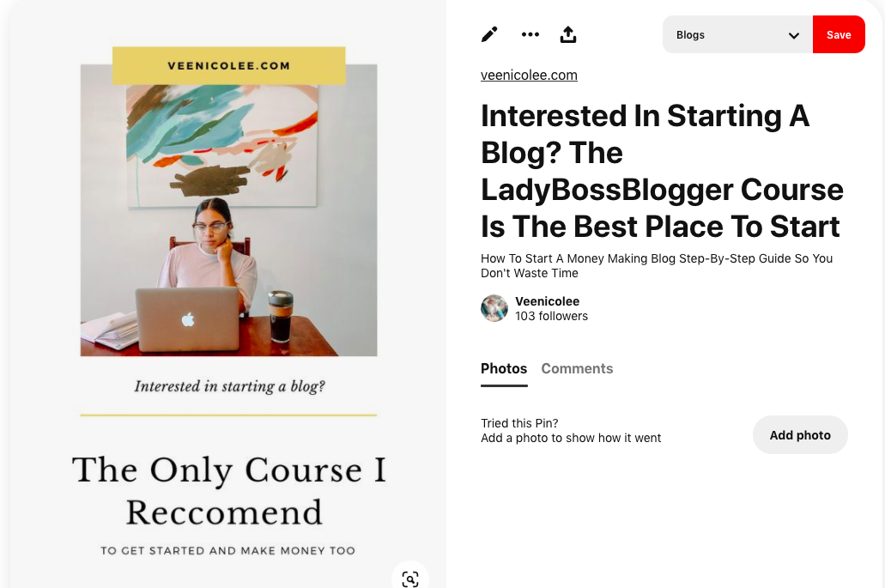This screenshot has height=588, width=885.
Task: Click the 103 followers text
Action: pos(551,316)
